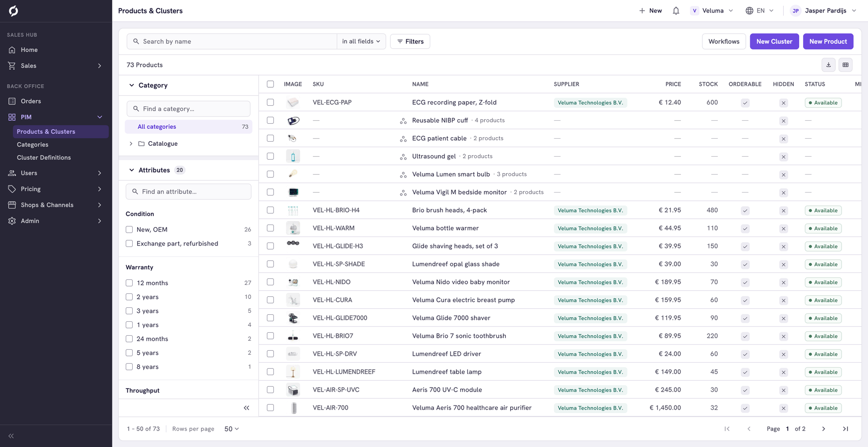Screen dimensions: 868x447
Task: Focus the 'Search by name' field
Action: [x=232, y=41]
